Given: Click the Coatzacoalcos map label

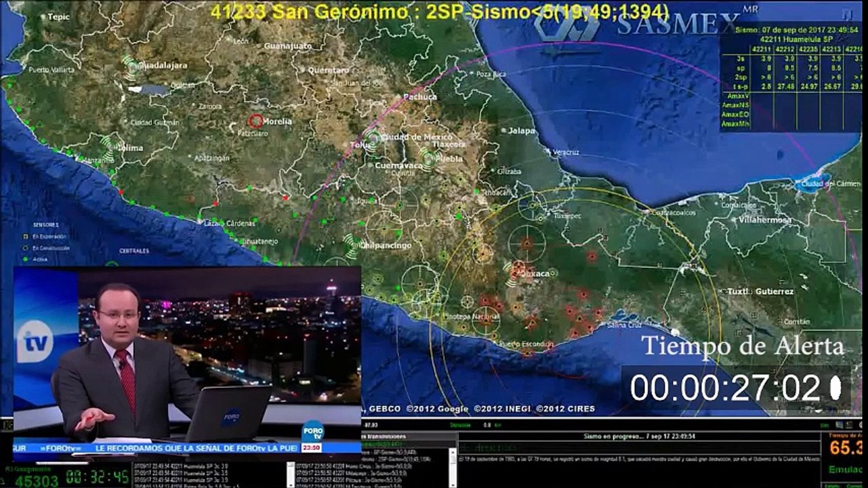Looking at the screenshot, I should coord(673,213).
